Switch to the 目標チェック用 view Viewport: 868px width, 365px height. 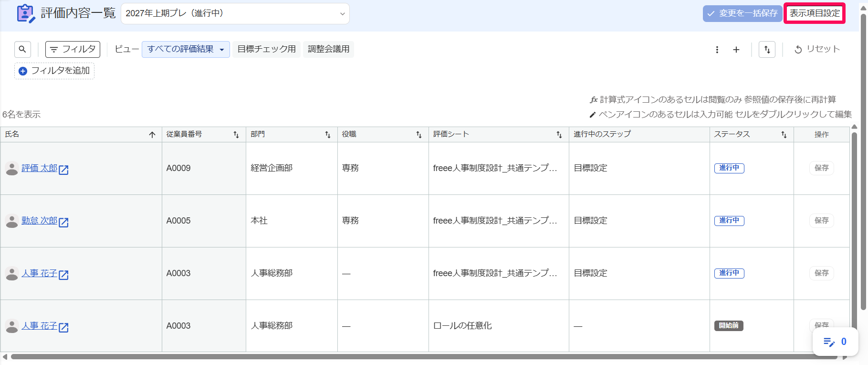click(x=267, y=49)
